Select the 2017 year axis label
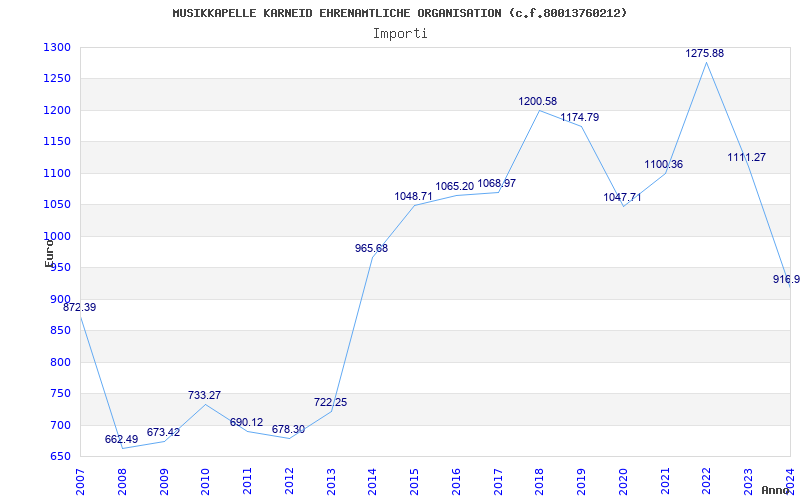 pyautogui.click(x=498, y=483)
